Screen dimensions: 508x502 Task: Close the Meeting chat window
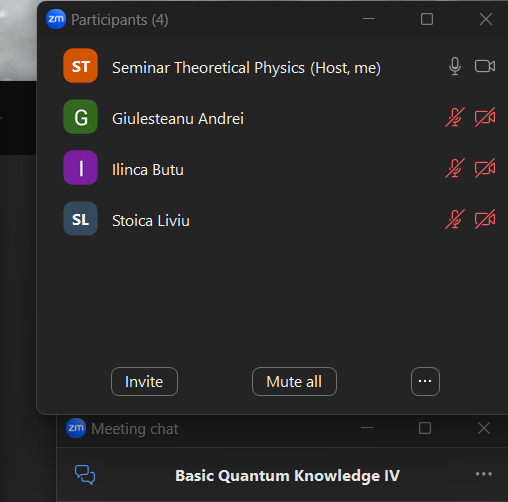coord(484,428)
